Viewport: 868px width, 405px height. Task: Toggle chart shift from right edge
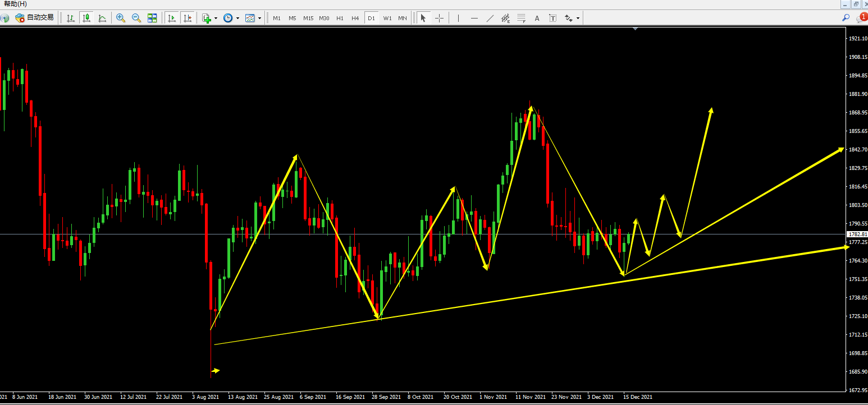coord(188,18)
